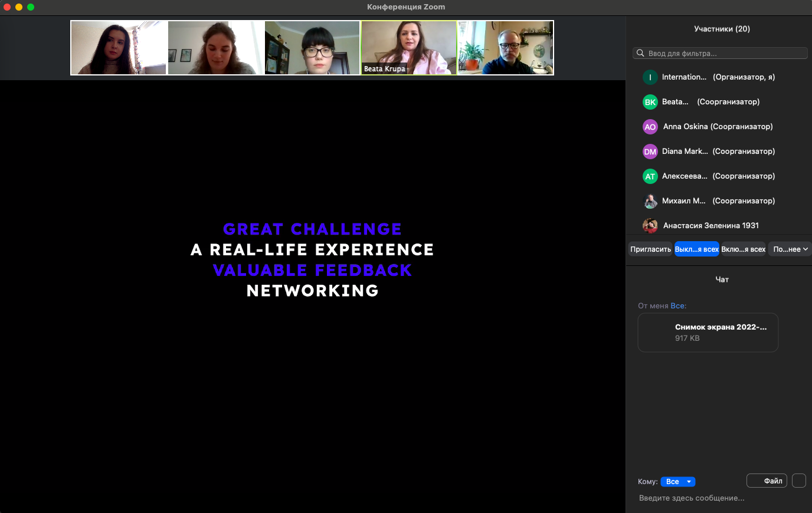Click the yellow minimize window button
Image resolution: width=812 pixels, height=513 pixels.
point(19,7)
